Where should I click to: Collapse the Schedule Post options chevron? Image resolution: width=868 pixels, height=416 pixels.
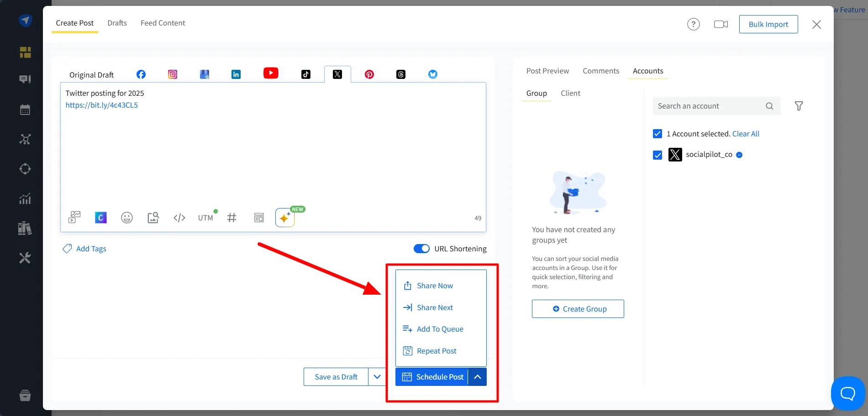[478, 376]
